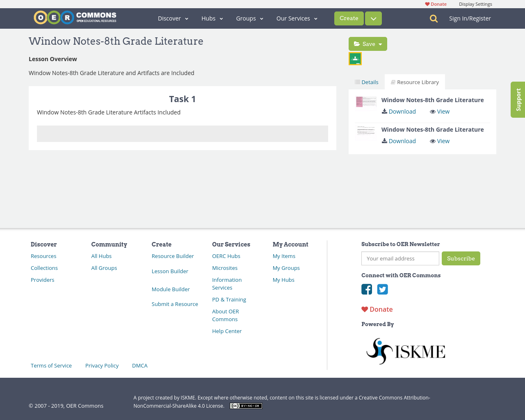The image size is (525, 420).
Task: Open OER Commons Facebook page
Action: pyautogui.click(x=366, y=289)
